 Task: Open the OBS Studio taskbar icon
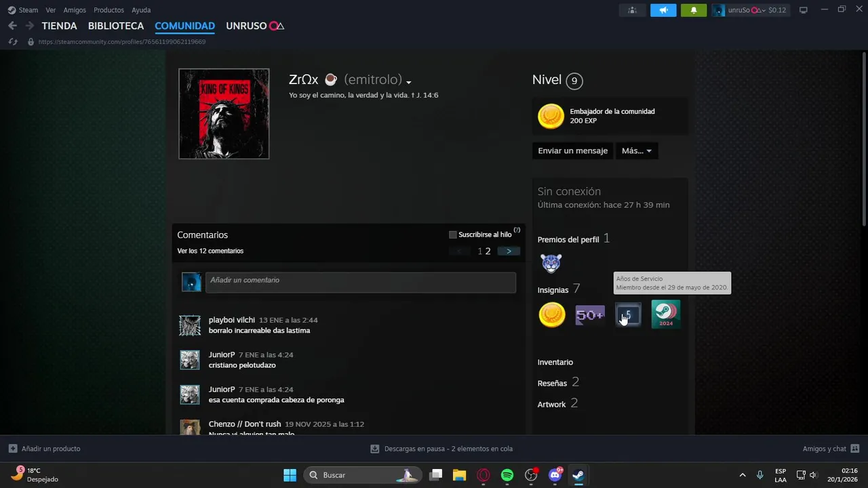pos(531,475)
